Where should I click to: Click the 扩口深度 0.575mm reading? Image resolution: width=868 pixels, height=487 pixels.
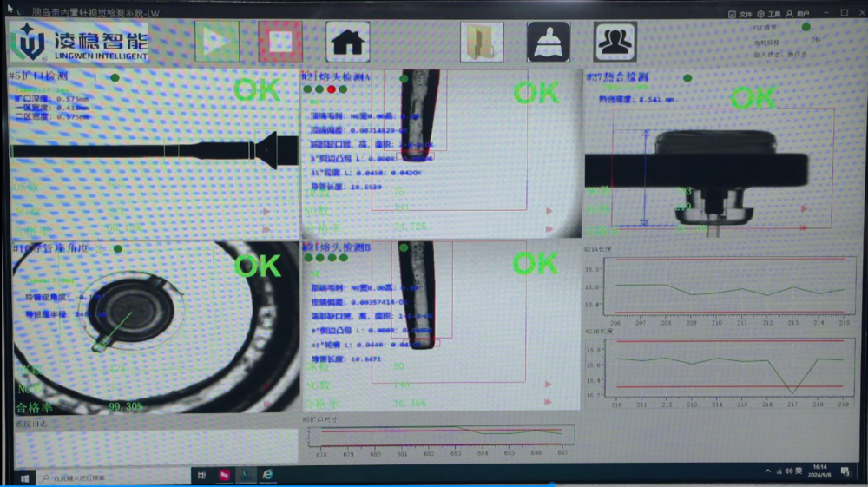coord(51,99)
